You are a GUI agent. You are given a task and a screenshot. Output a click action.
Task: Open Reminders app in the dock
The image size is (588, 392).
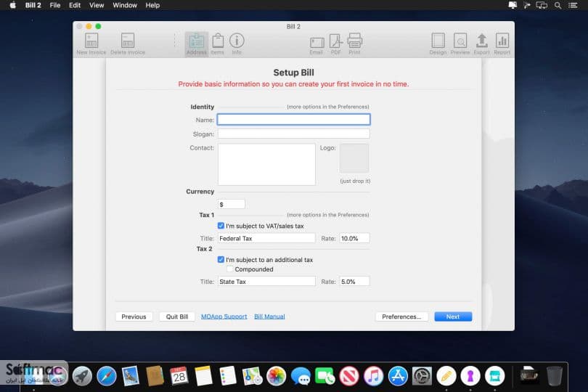click(x=228, y=376)
